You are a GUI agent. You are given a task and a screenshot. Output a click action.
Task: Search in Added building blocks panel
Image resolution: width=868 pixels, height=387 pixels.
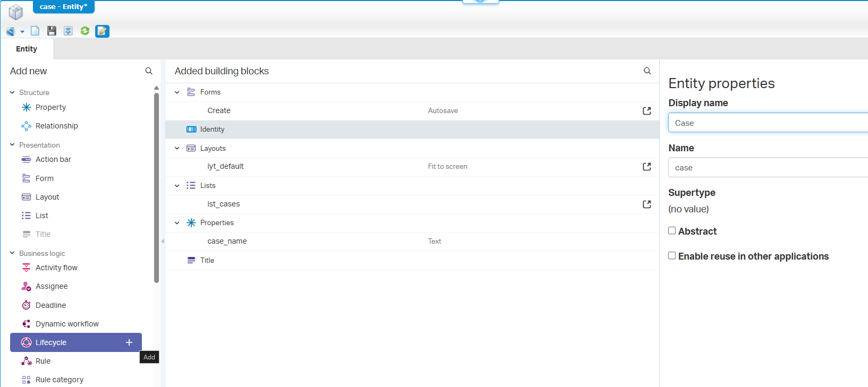pyautogui.click(x=647, y=71)
